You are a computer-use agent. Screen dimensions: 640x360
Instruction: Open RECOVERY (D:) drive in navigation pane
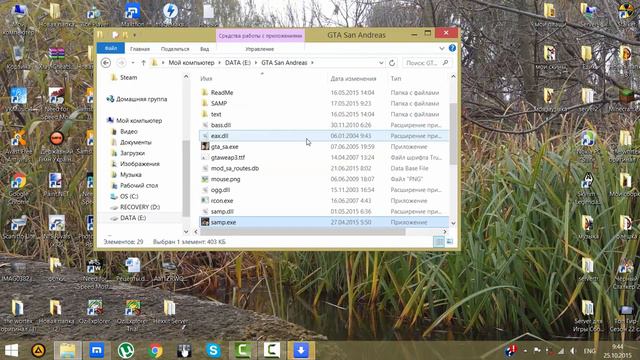pyautogui.click(x=140, y=207)
